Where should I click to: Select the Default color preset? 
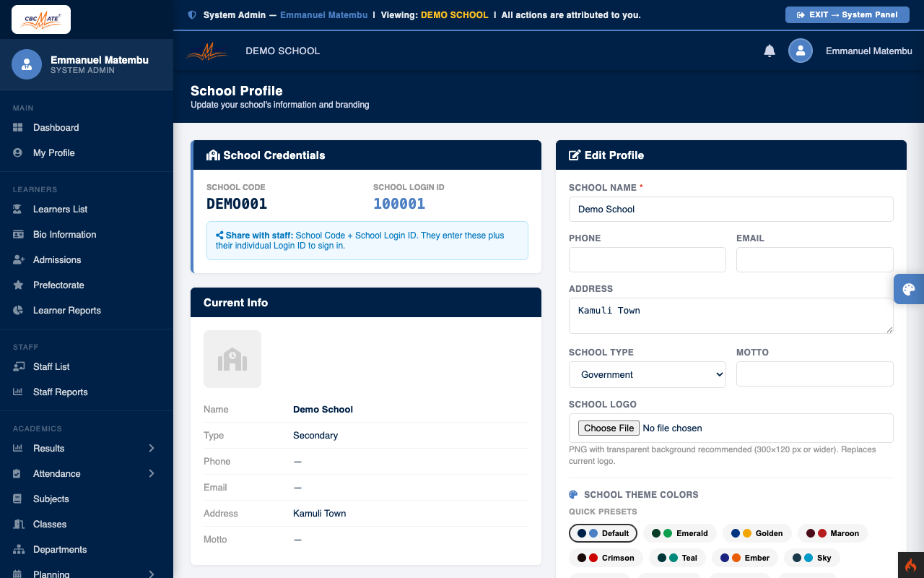[x=603, y=533]
